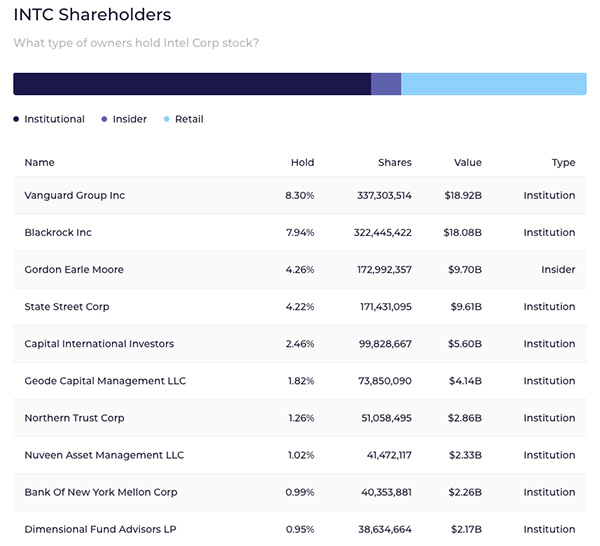Select the Insider legend dot
600x546 pixels.
point(104,119)
